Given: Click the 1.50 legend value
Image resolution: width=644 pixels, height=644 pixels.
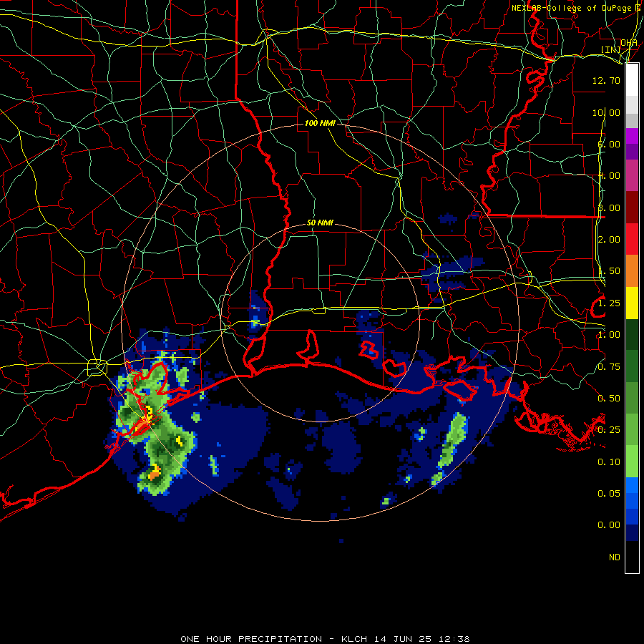Looking at the screenshot, I should 609,271.
